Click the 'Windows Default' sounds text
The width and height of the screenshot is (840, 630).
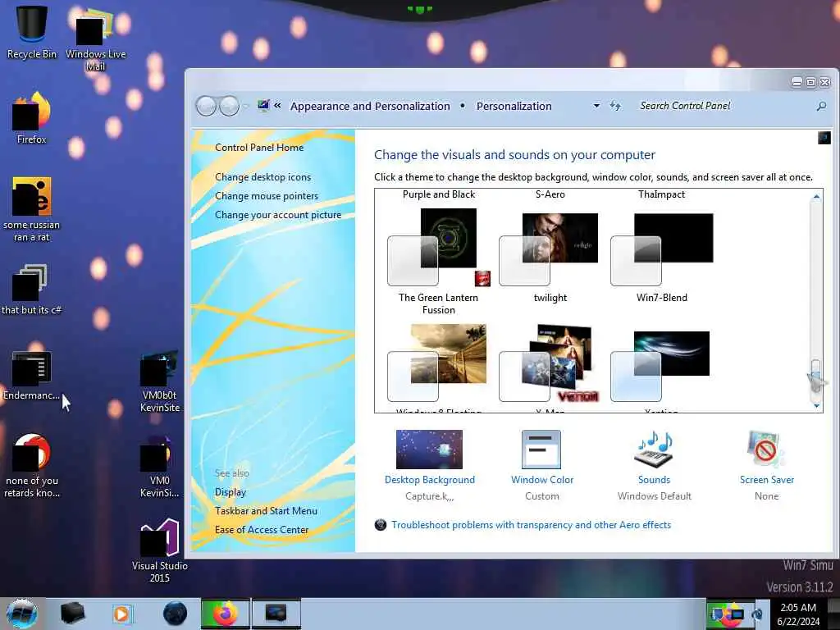[x=654, y=496]
